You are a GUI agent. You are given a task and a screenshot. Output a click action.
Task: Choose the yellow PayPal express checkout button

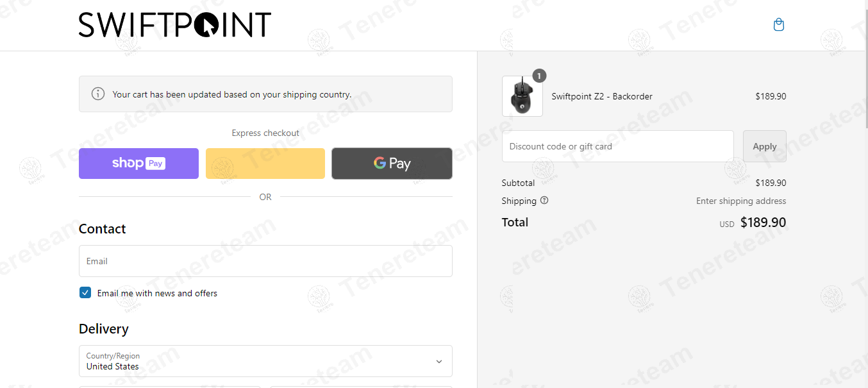click(265, 164)
